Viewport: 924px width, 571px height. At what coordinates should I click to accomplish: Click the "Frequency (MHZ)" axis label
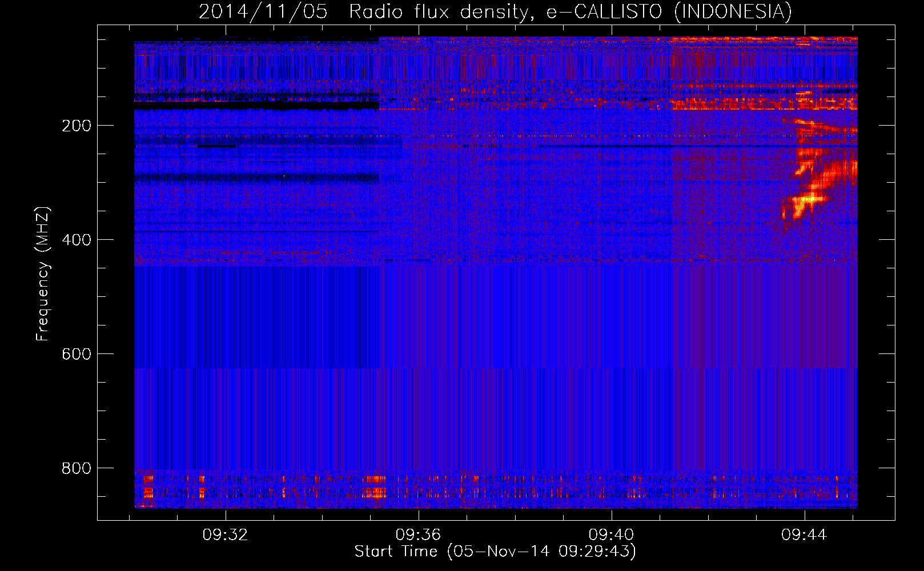coord(43,274)
